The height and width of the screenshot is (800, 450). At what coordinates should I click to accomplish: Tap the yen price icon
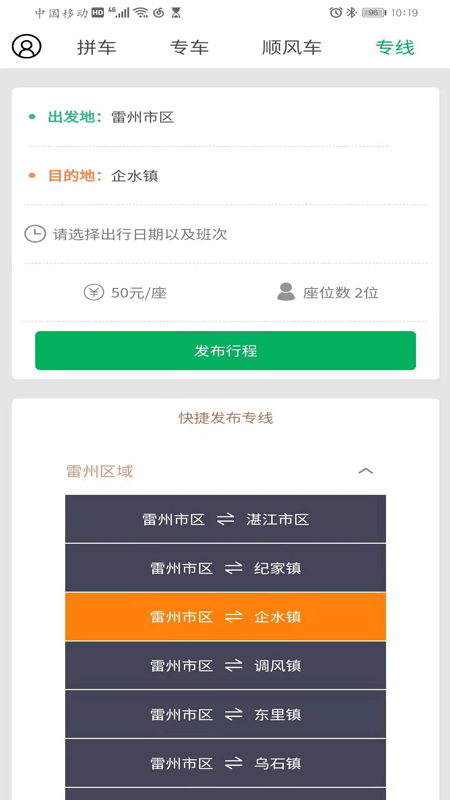click(x=94, y=293)
